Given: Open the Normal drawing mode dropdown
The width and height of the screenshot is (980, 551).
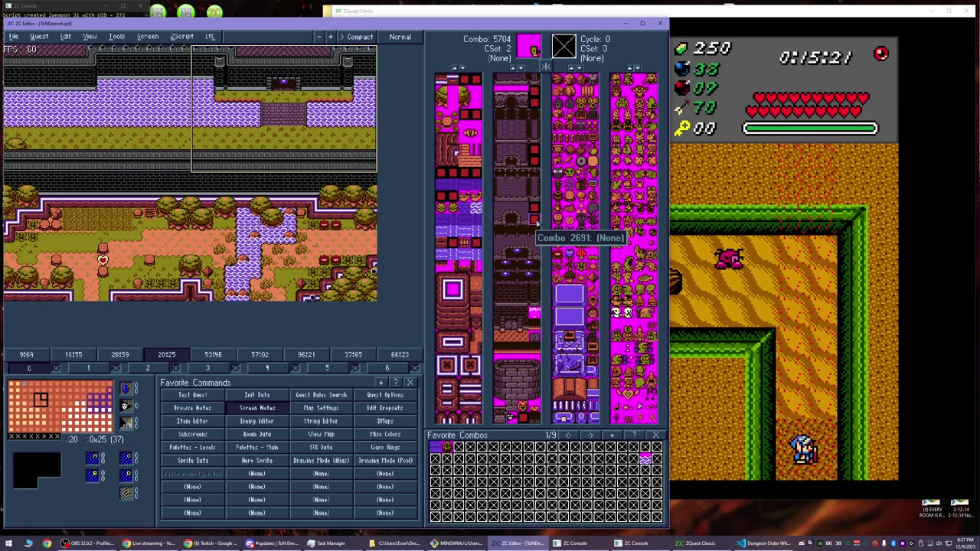Looking at the screenshot, I should click(400, 37).
